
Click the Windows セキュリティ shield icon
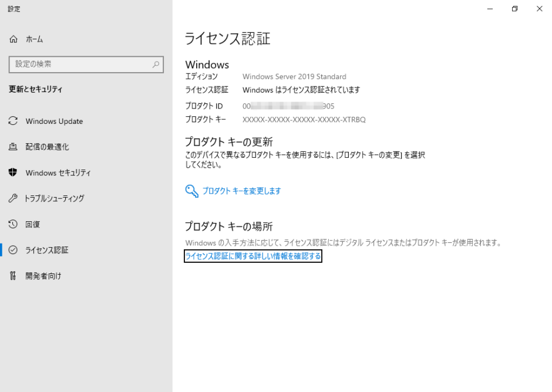[14, 173]
